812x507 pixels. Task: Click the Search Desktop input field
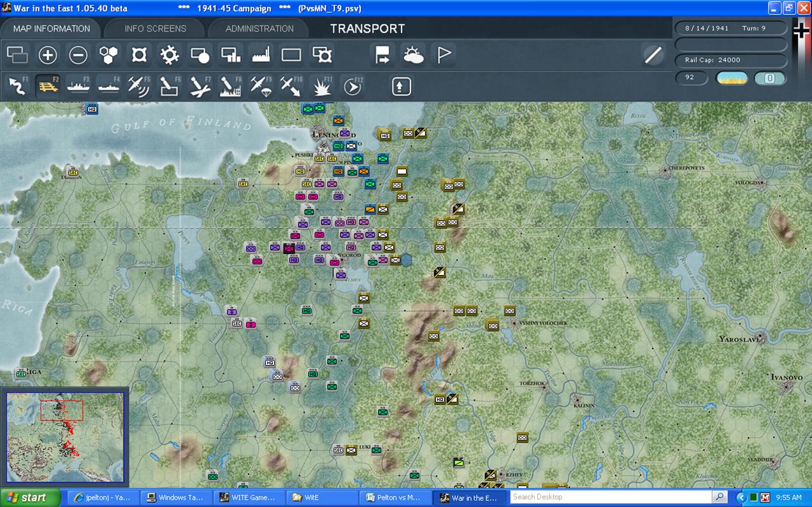[611, 497]
